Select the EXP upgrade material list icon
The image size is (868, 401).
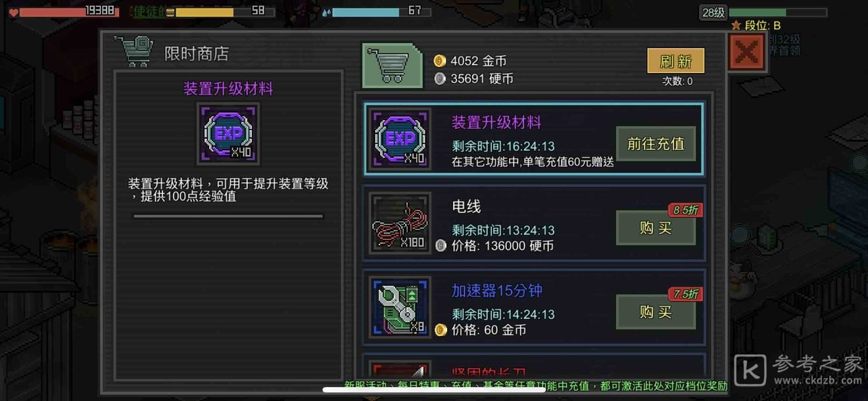[x=400, y=139]
